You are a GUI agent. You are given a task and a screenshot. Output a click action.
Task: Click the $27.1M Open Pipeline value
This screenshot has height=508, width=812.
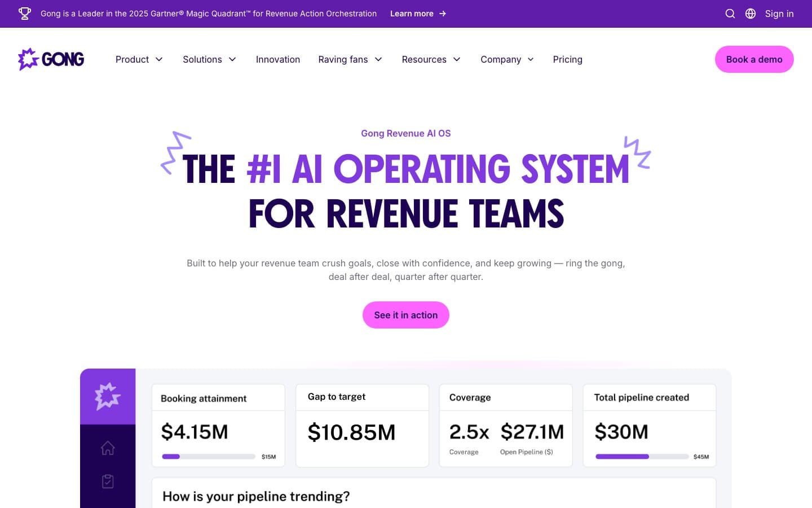pos(532,432)
